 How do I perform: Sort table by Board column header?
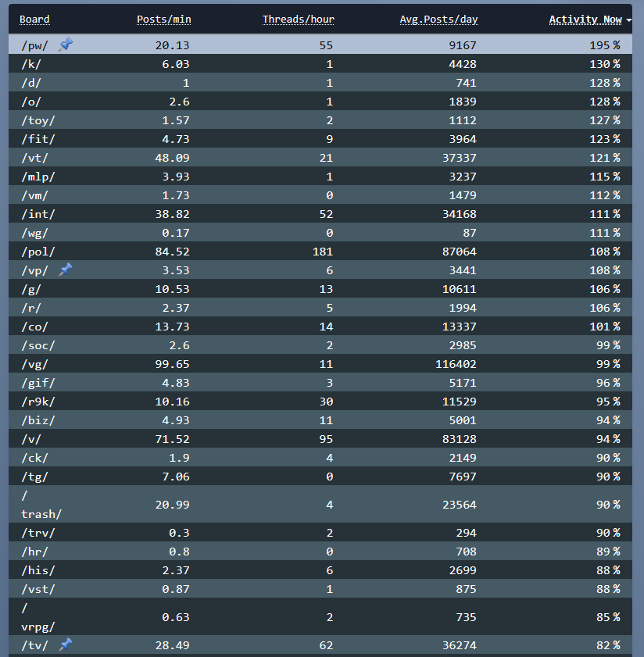(34, 20)
